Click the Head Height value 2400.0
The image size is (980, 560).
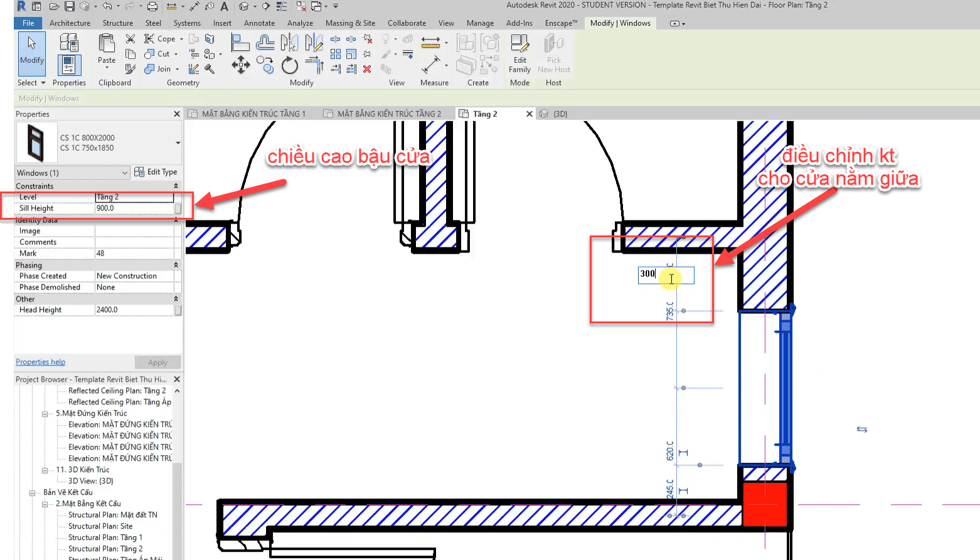coord(134,310)
